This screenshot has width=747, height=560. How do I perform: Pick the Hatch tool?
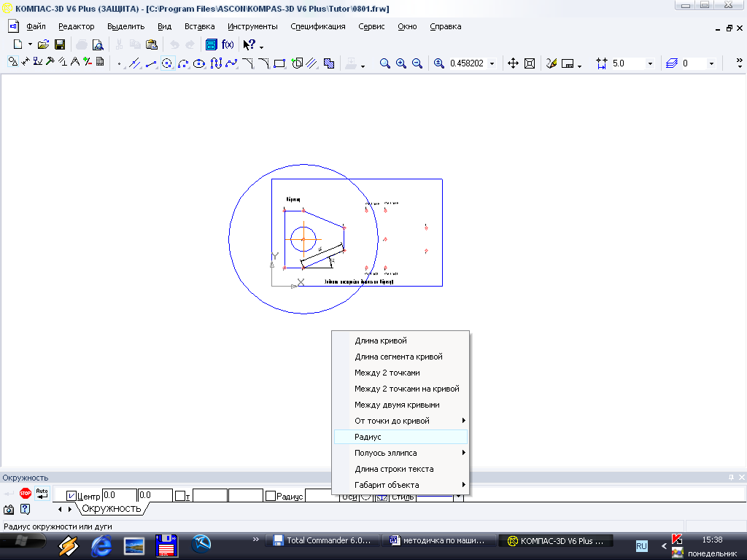pyautogui.click(x=329, y=63)
